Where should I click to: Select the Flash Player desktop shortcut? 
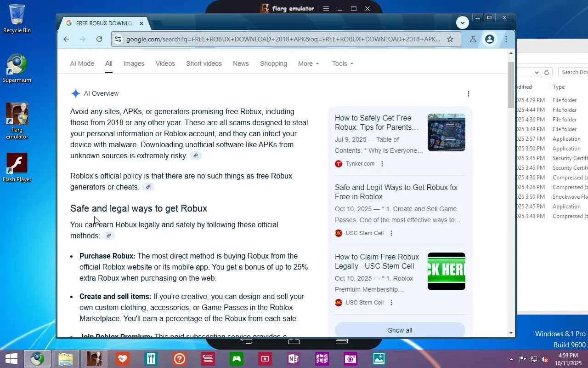pyautogui.click(x=17, y=168)
